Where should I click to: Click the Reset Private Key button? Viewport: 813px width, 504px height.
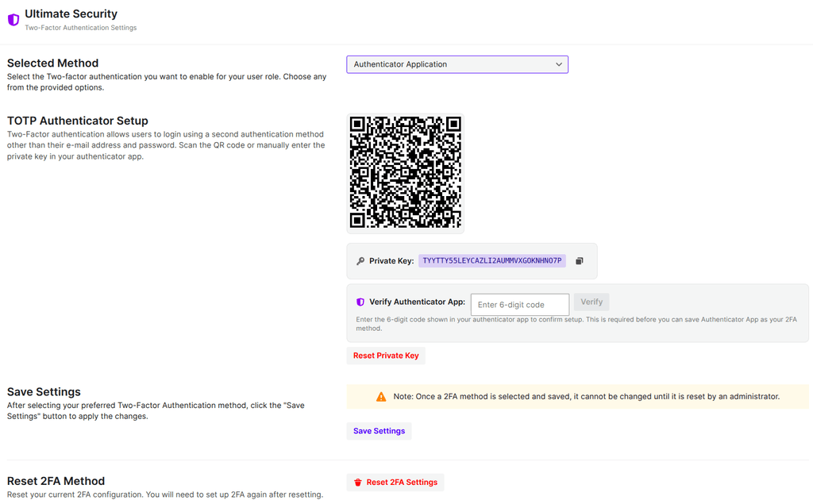tap(386, 356)
